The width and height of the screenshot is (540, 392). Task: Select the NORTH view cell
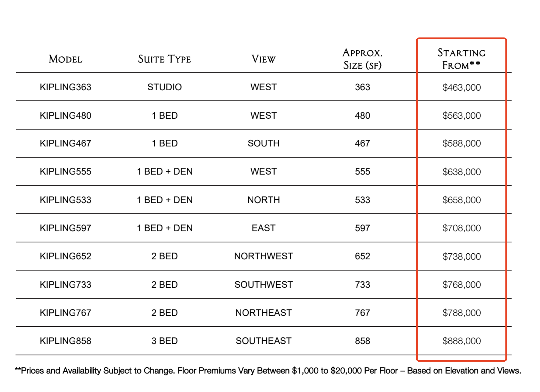pyautogui.click(x=264, y=200)
